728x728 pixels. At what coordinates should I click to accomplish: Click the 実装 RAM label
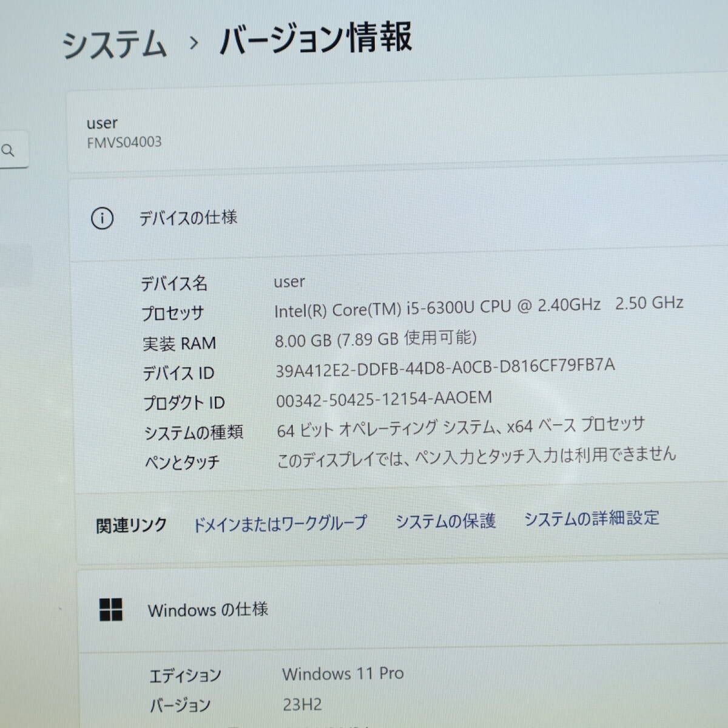[x=180, y=343]
